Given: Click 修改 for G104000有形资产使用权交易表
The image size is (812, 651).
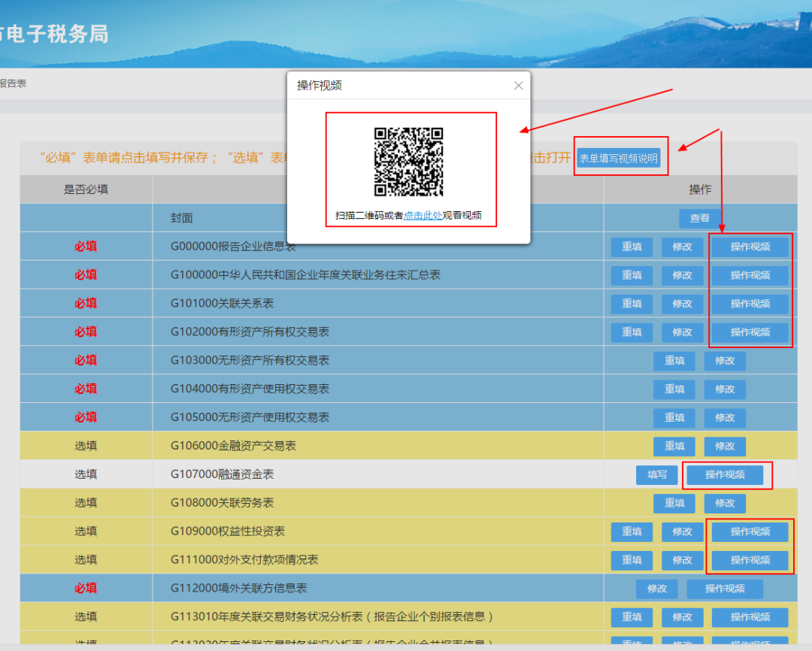Looking at the screenshot, I should pyautogui.click(x=725, y=389).
